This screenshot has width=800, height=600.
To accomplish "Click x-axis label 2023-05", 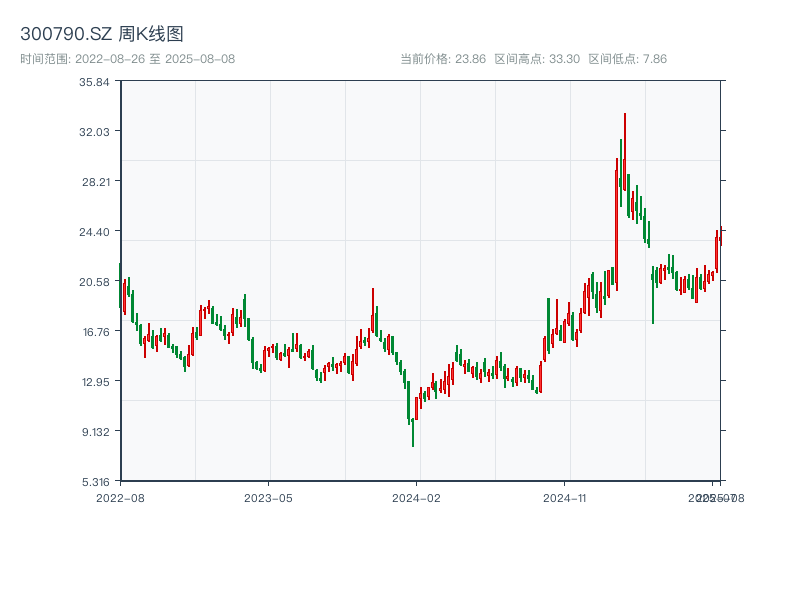I will tap(268, 498).
